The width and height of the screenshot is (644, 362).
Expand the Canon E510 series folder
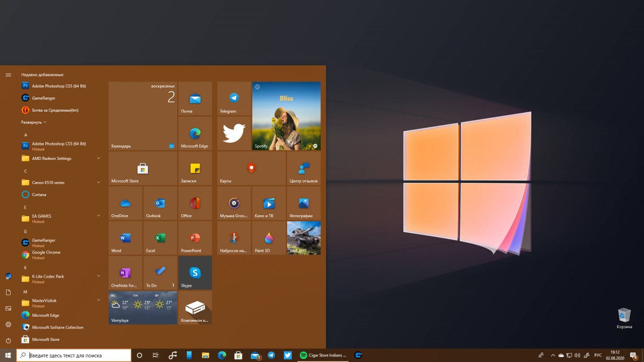[60, 183]
